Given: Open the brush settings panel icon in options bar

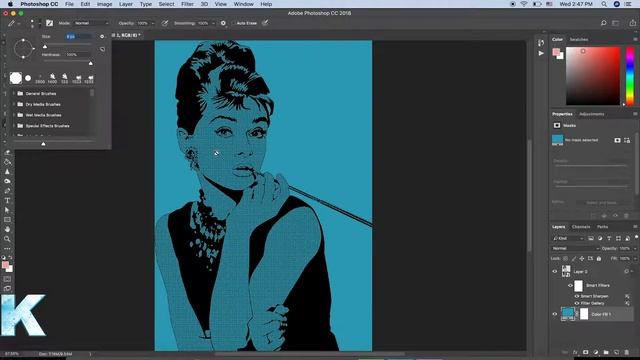Looking at the screenshot, I should click(49, 23).
